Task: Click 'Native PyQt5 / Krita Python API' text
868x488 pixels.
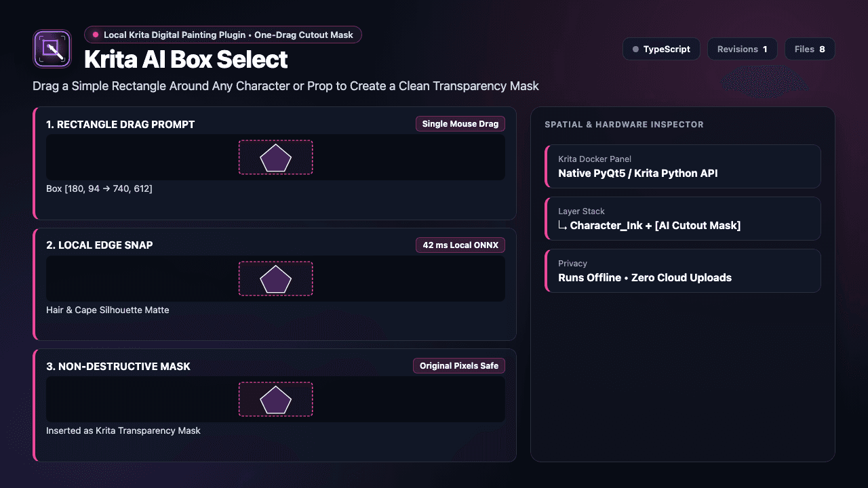Action: (x=638, y=174)
